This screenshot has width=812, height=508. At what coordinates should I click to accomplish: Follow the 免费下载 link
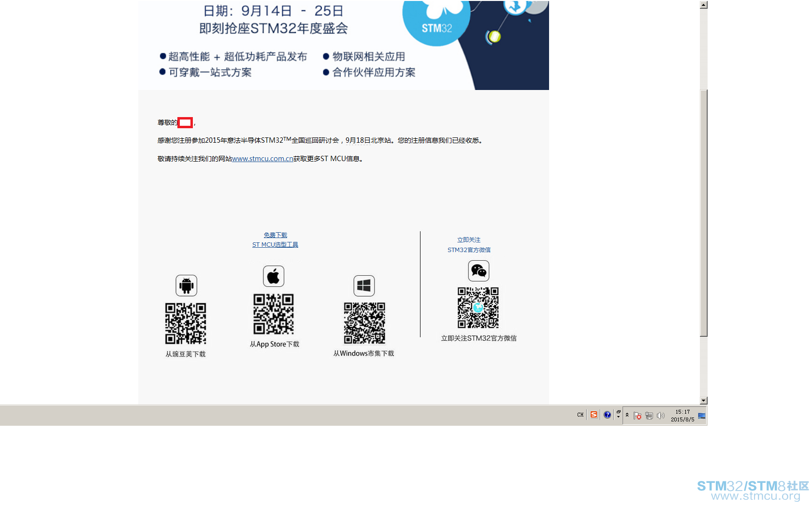coord(275,235)
